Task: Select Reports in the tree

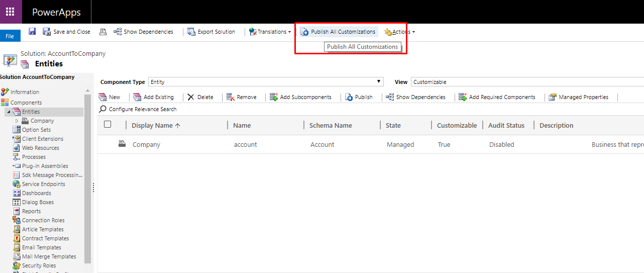Action: [x=31, y=211]
